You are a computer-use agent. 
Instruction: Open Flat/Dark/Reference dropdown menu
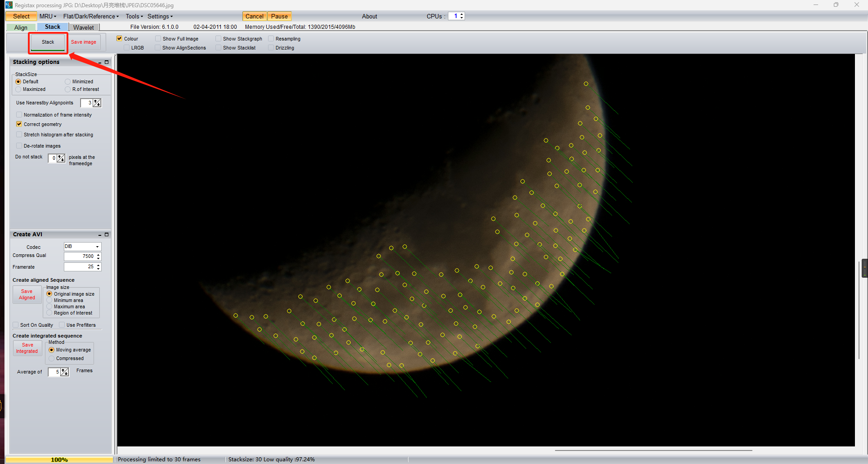click(x=91, y=16)
